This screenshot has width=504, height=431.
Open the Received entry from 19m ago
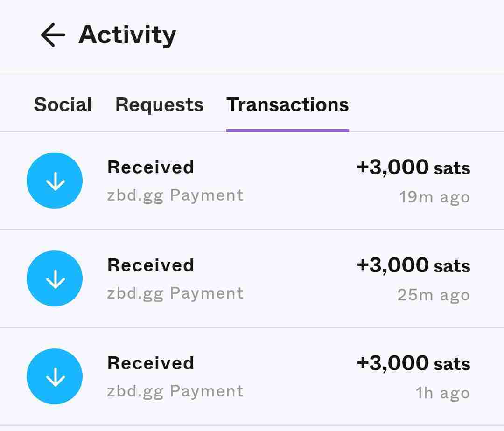(x=150, y=167)
